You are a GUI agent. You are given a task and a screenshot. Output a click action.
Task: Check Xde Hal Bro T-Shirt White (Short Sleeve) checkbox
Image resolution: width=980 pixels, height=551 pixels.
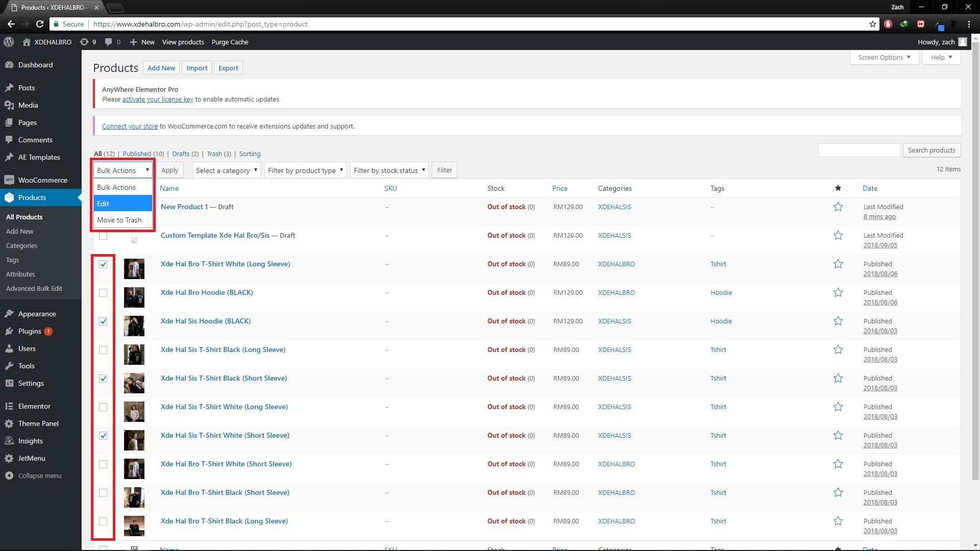(103, 464)
